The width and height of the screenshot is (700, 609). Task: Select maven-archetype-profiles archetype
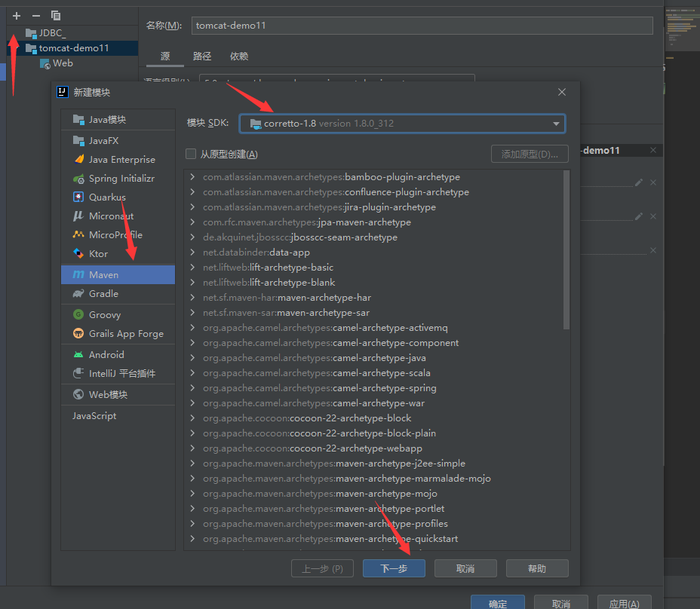point(325,524)
